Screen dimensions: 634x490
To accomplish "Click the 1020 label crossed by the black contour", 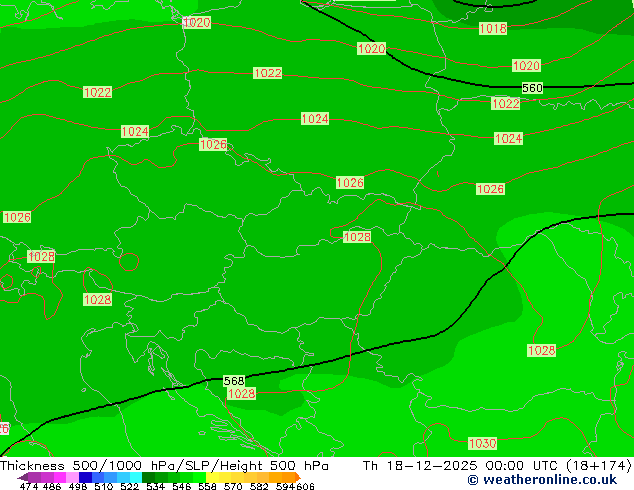I will click(372, 49).
